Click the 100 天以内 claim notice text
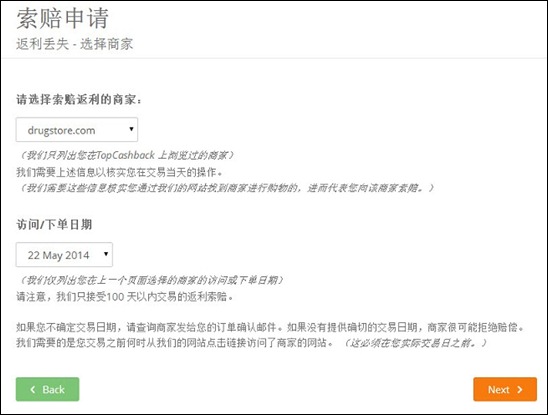 tap(124, 297)
